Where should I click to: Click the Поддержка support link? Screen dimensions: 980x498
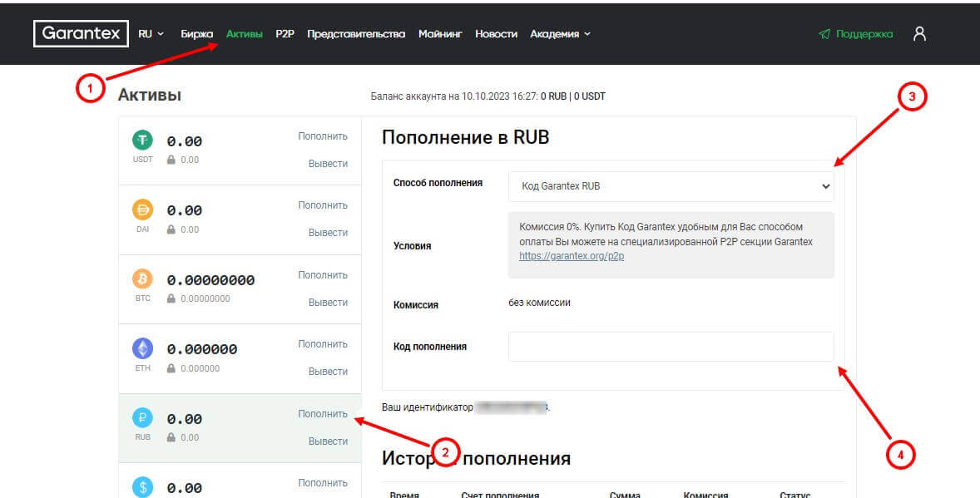856,34
